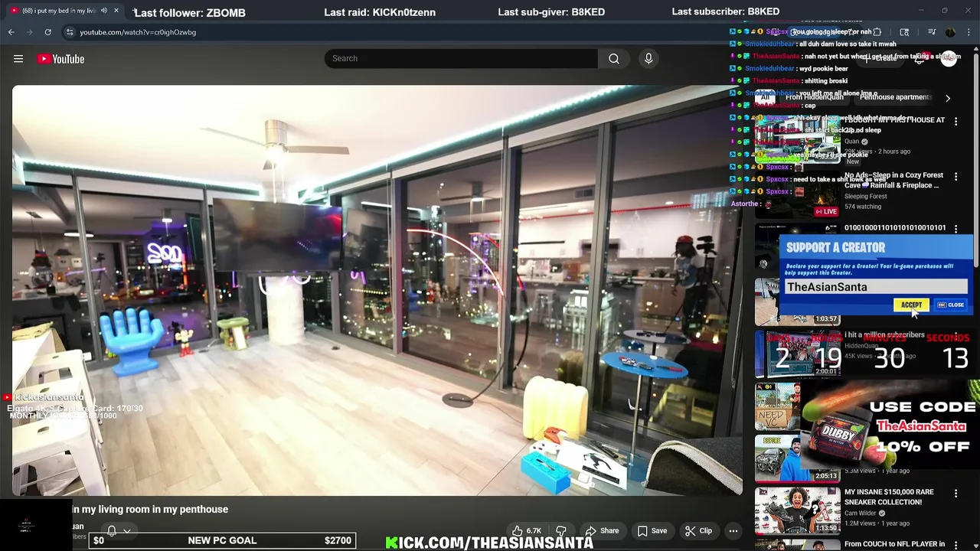Open MY INSANE $150,000 SNEAKER COLLECTION thumbnail

798,510
